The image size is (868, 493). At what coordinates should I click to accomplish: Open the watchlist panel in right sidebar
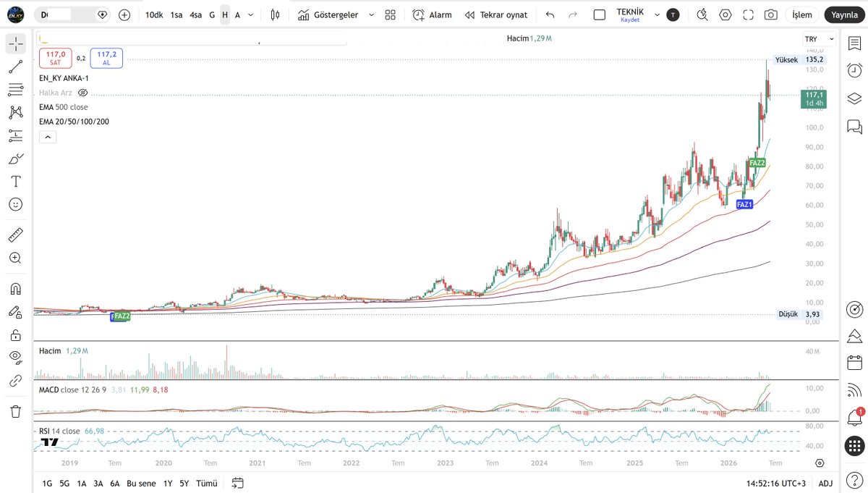tap(854, 43)
